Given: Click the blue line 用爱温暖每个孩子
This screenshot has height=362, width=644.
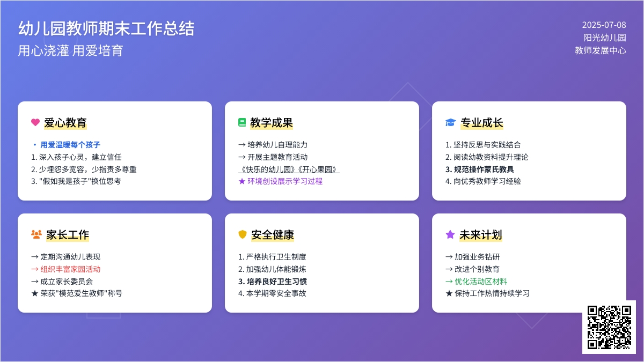Looking at the screenshot, I should [x=70, y=145].
